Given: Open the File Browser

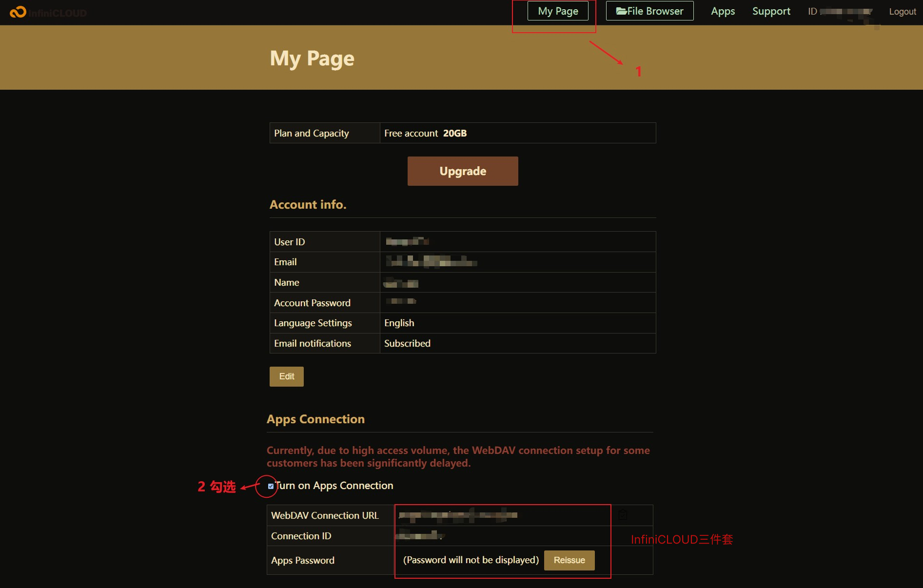Looking at the screenshot, I should pos(649,11).
